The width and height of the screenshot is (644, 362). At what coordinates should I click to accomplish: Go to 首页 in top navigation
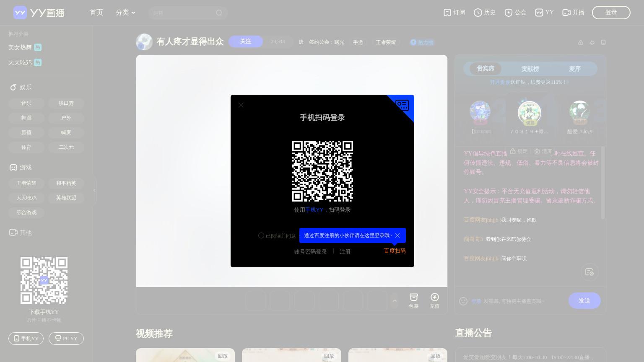(x=96, y=13)
